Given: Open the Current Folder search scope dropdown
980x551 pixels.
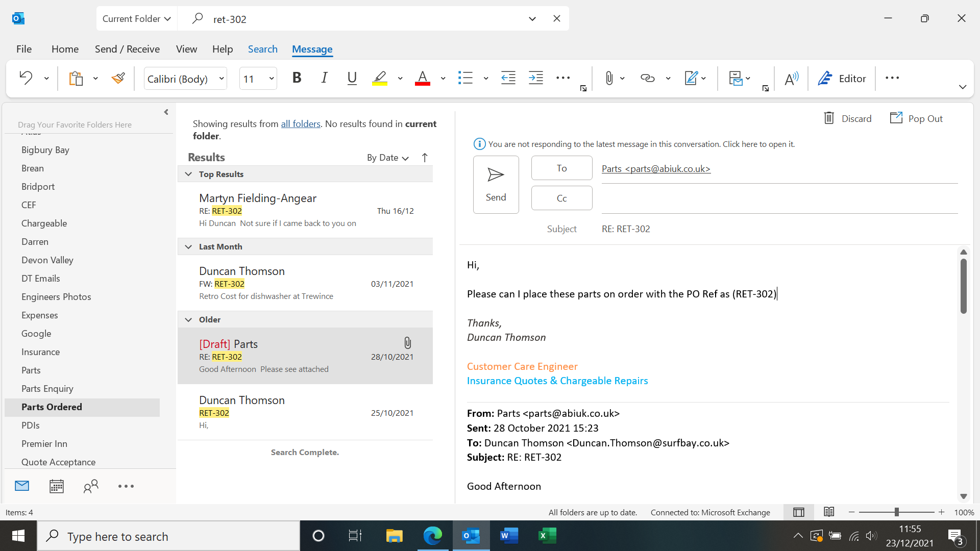Looking at the screenshot, I should pos(136,19).
